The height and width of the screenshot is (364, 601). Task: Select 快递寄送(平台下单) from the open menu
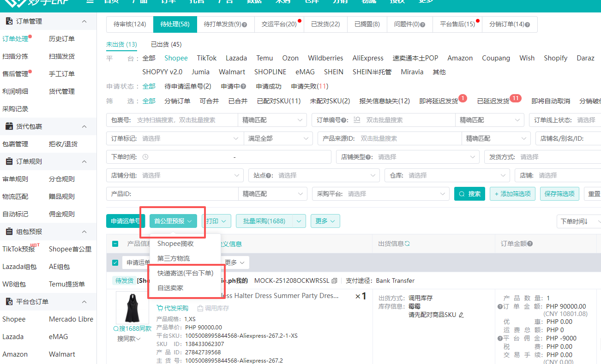pos(186,273)
